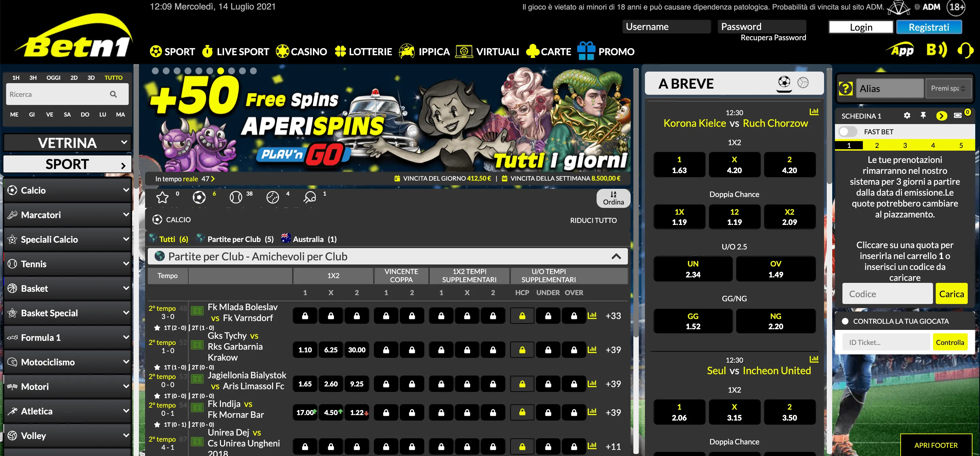Viewport: 980px width, 456px height.
Task: Click the Username input field
Action: 666,27
